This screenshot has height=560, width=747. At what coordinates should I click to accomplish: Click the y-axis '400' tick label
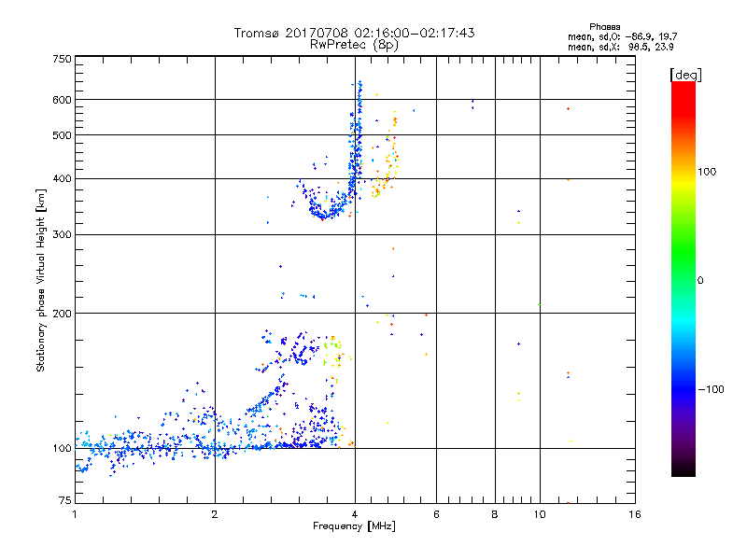[62, 178]
